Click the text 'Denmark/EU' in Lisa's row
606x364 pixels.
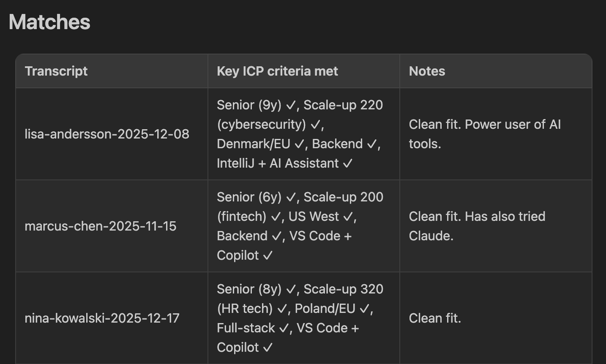click(254, 144)
